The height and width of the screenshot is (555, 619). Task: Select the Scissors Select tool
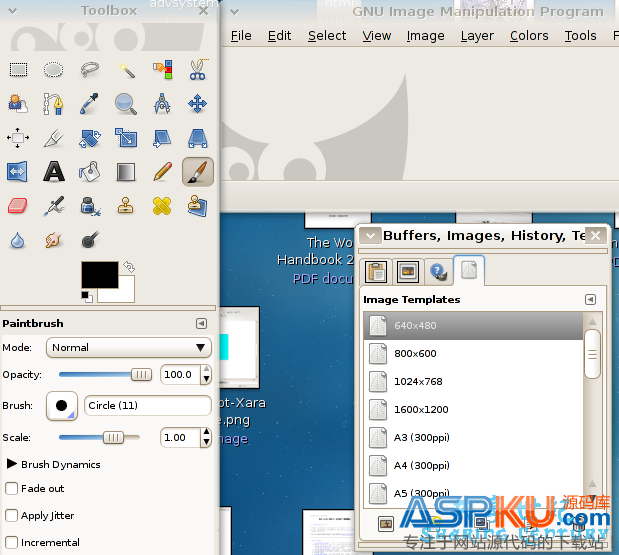click(198, 70)
